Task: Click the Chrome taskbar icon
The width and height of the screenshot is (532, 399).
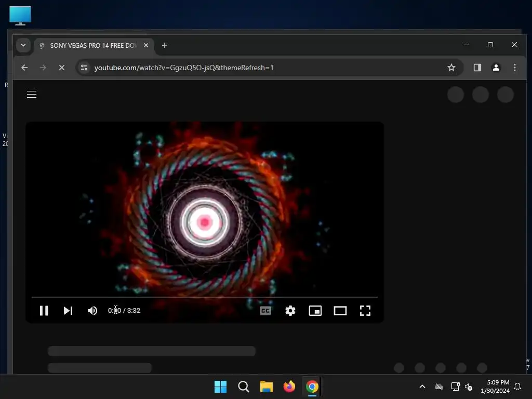Action: point(312,387)
